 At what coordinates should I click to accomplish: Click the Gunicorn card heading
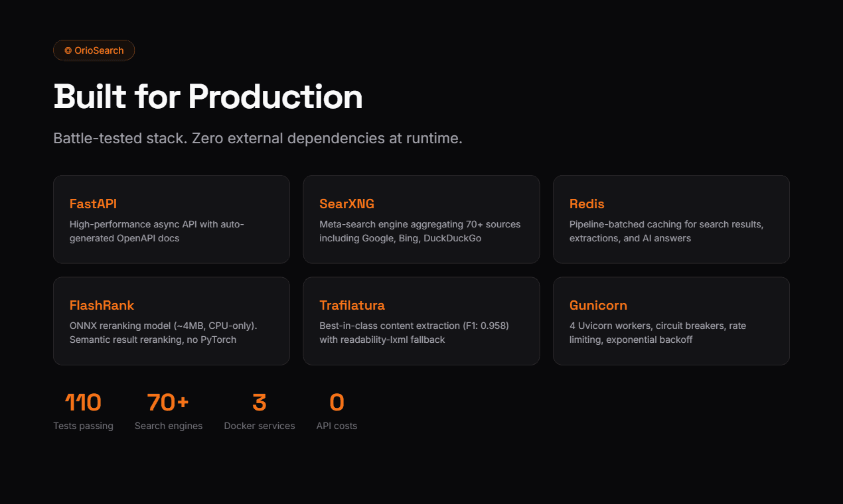pyautogui.click(x=598, y=305)
